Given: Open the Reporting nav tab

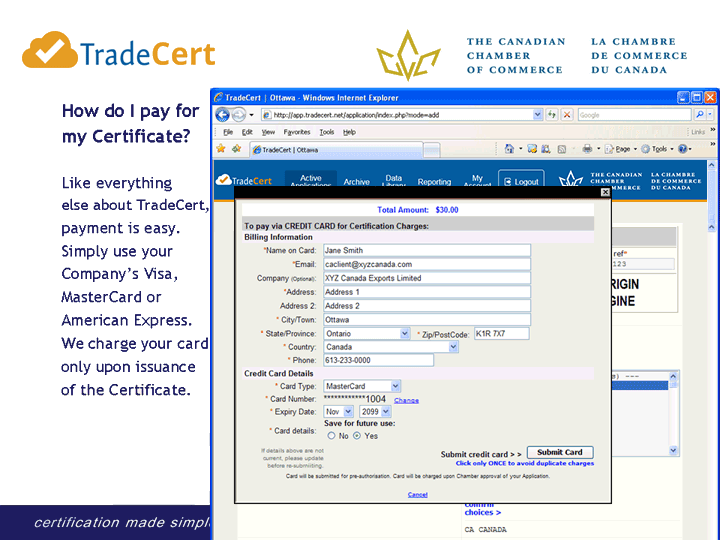Looking at the screenshot, I should [434, 181].
